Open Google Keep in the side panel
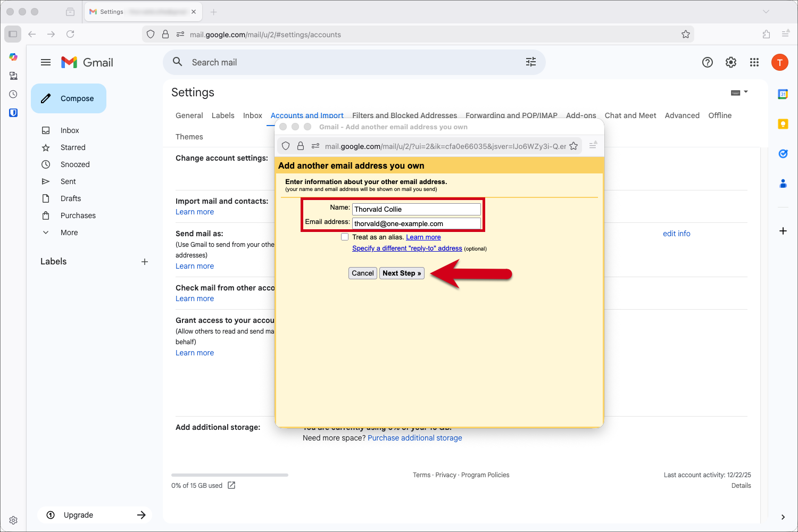This screenshot has height=532, width=798. coord(783,123)
